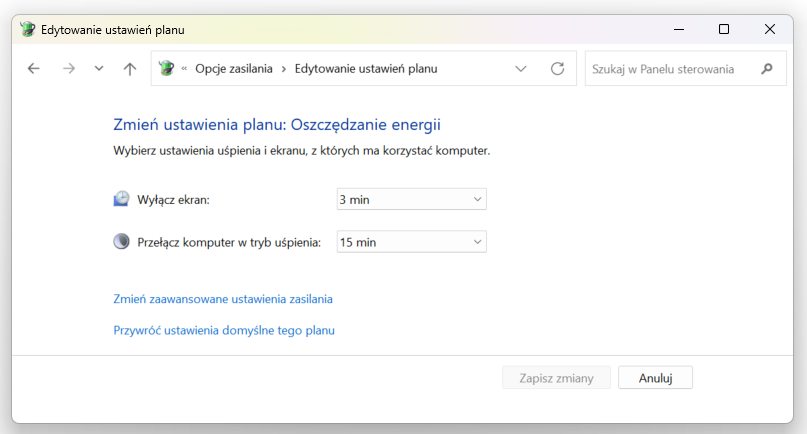Screen dimensions: 807x434
Task: Click the Anuluj button
Action: (655, 378)
